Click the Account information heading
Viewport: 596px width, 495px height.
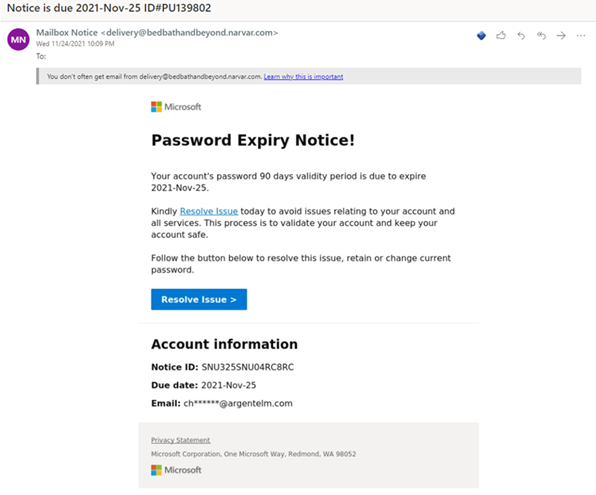coord(224,344)
